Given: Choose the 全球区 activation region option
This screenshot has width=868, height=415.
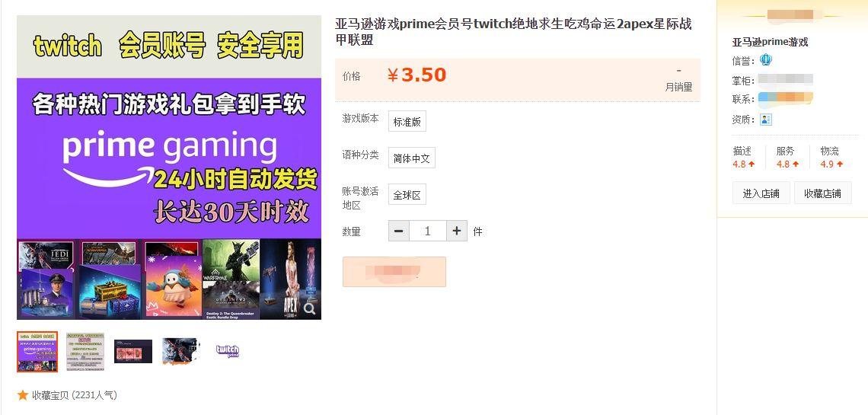Looking at the screenshot, I should (407, 195).
